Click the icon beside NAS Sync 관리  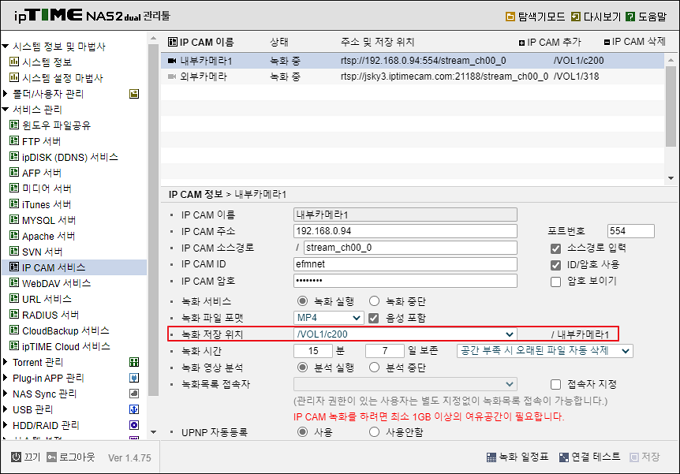134,393
